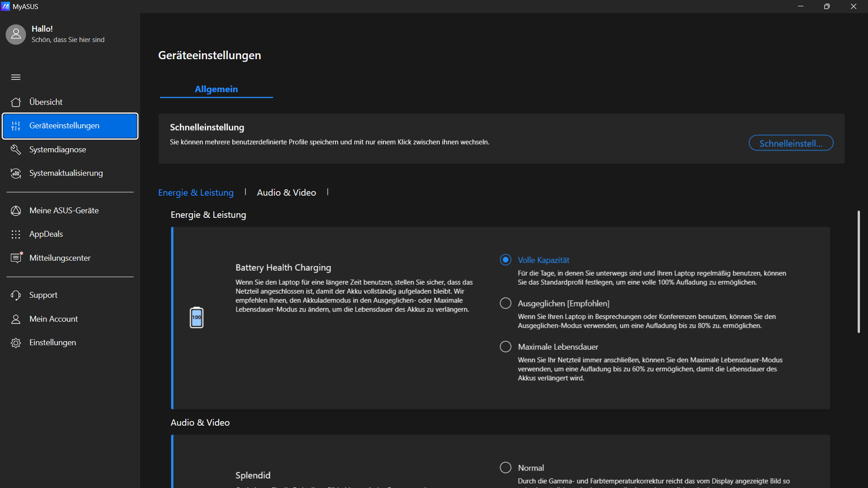The image size is (868, 488).
Task: Select Normal Splendid mode
Action: pos(505,468)
